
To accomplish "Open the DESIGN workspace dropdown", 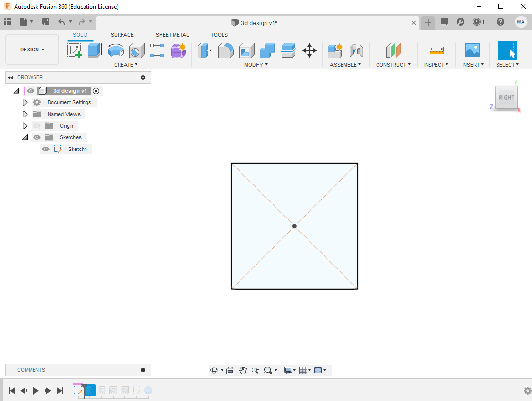I will pos(32,50).
